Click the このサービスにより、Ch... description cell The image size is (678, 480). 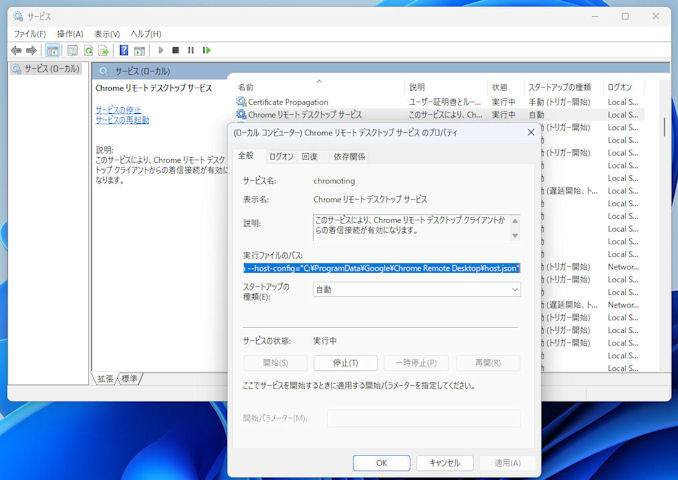(445, 115)
